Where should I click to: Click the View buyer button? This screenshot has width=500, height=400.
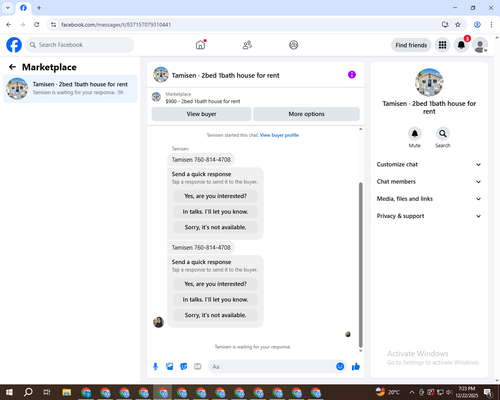coord(201,114)
